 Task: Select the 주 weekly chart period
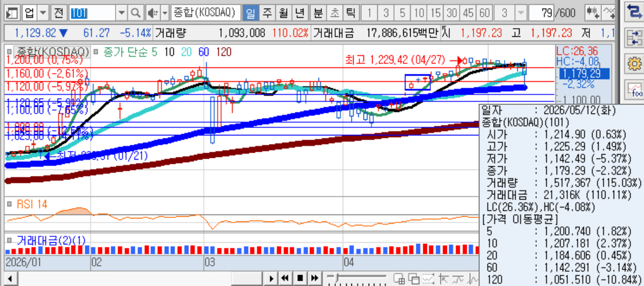(x=267, y=13)
